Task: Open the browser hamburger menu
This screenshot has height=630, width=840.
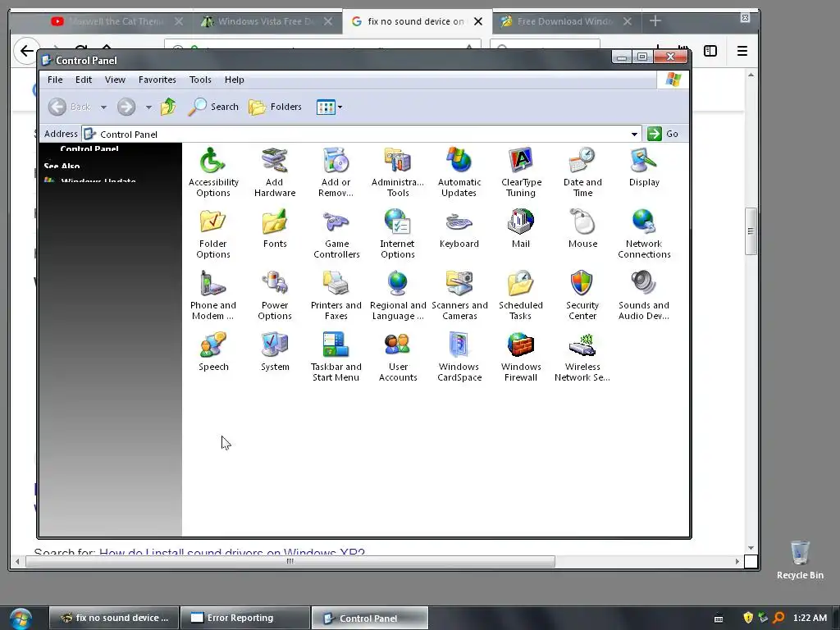Action: click(x=742, y=51)
